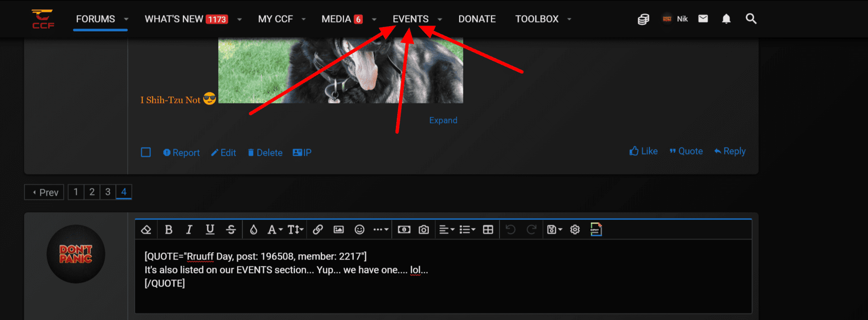
Task: Insert a link with the chain icon
Action: [318, 229]
